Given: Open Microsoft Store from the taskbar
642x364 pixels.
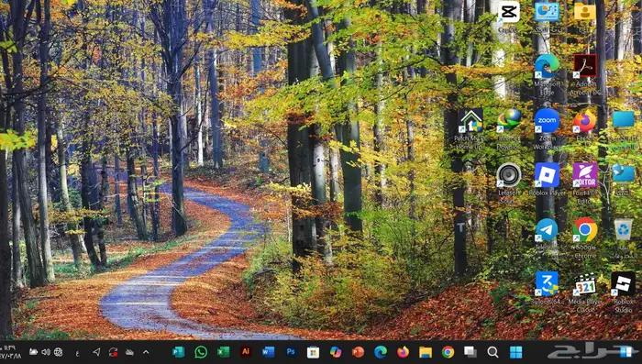Looking at the screenshot, I should pyautogui.click(x=313, y=352).
